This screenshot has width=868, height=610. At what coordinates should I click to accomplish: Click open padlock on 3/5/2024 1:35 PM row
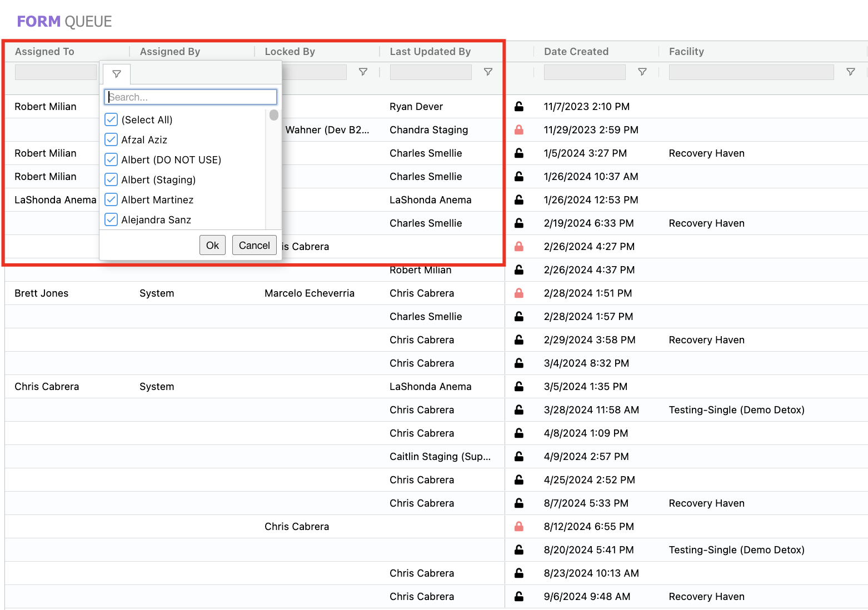coord(518,387)
